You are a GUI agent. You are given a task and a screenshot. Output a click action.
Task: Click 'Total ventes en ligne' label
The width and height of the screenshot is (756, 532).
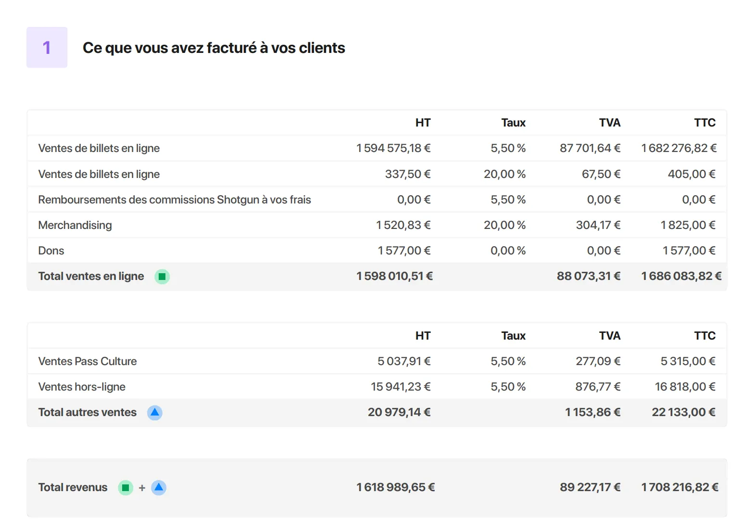coord(91,276)
